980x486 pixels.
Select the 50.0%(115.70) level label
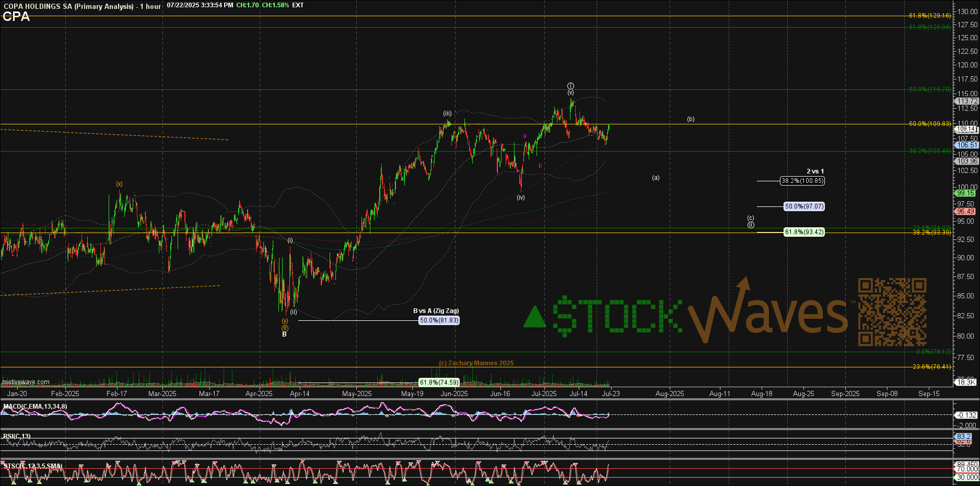(x=930, y=89)
